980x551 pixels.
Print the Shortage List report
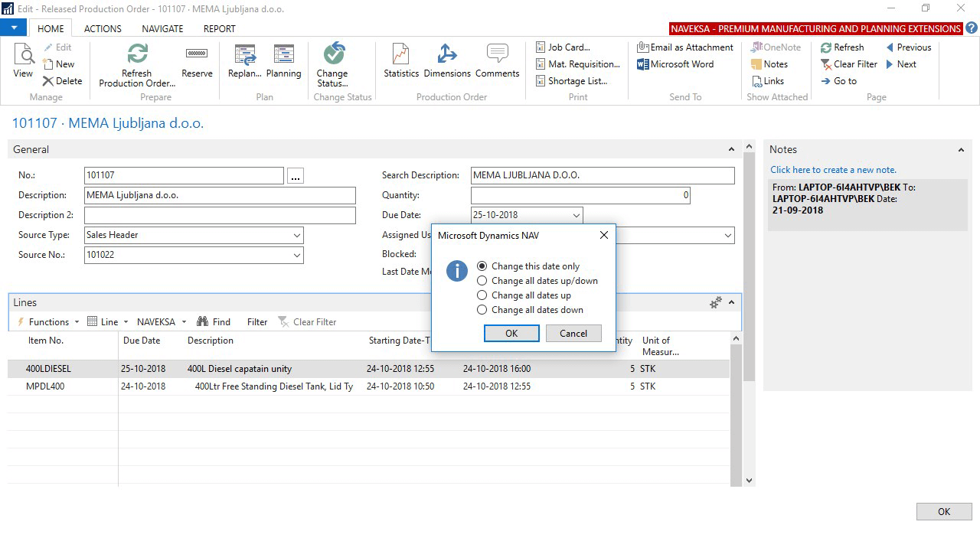571,81
